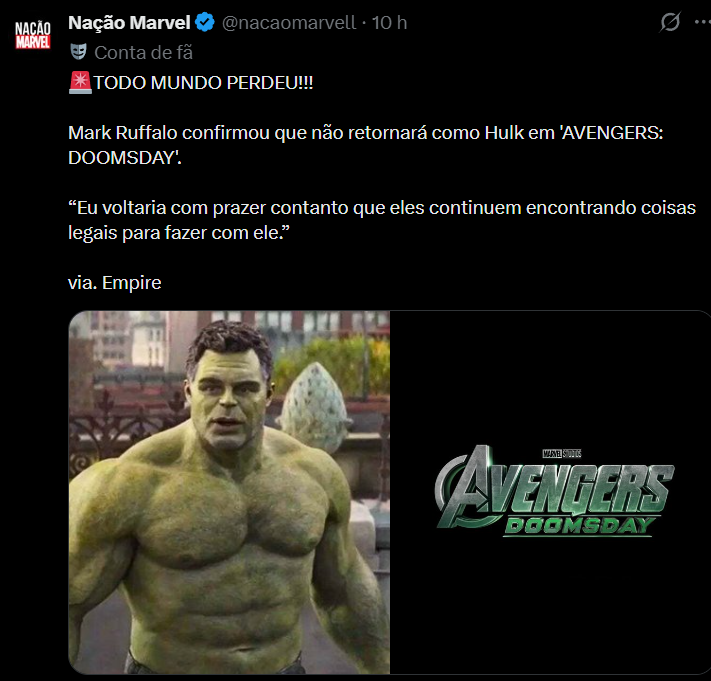Screen dimensions: 711x681
Task: Open the Hulk photo
Action: click(229, 492)
